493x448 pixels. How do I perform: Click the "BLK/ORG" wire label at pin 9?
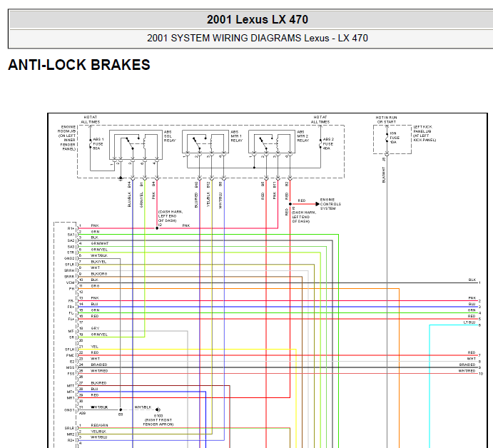coord(99,274)
